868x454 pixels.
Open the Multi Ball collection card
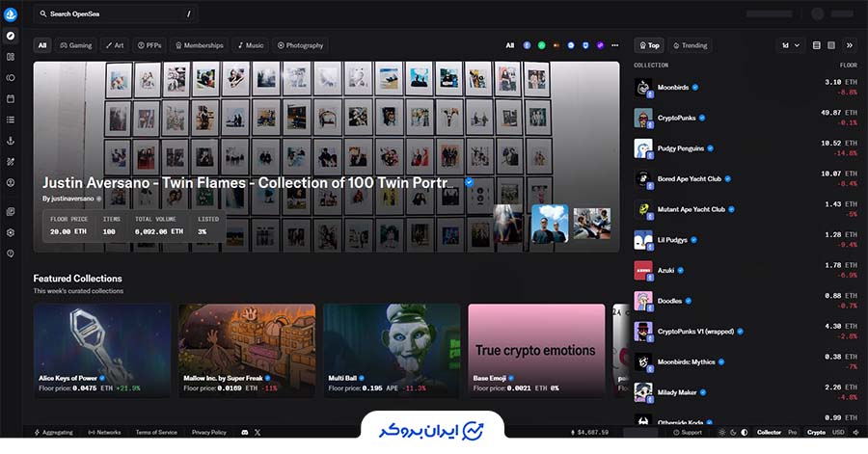click(x=392, y=351)
